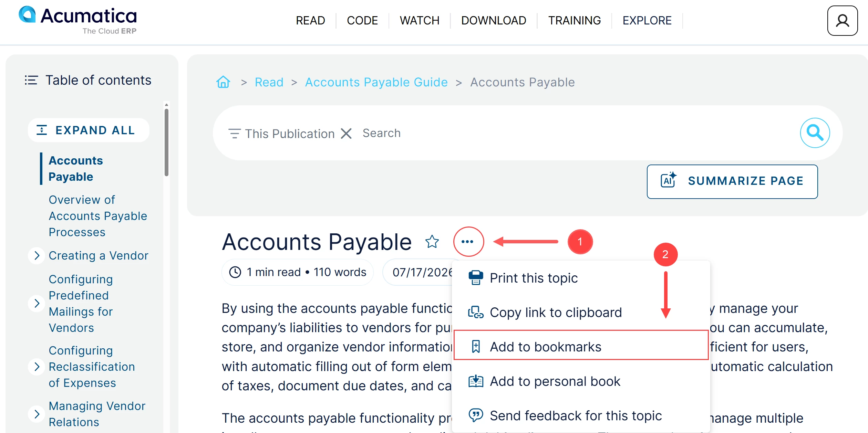Expand Configuring Predefined Mailings for Vendors
This screenshot has width=868, height=433.
point(37,303)
